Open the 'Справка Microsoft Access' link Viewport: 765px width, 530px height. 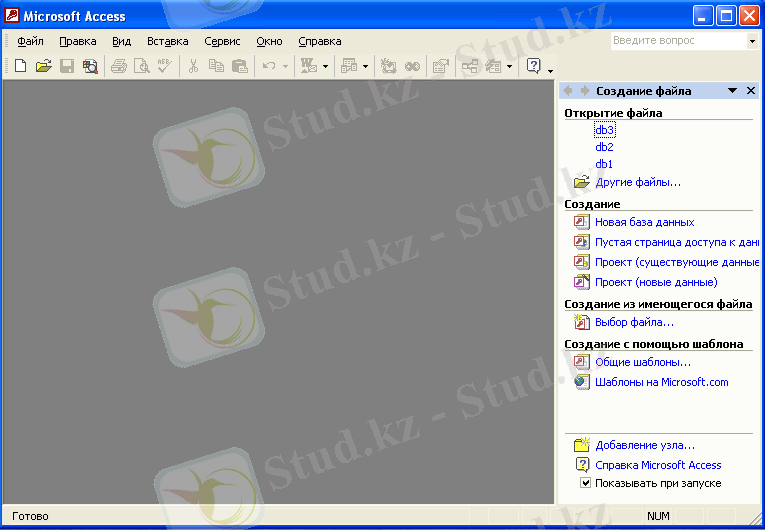click(658, 465)
